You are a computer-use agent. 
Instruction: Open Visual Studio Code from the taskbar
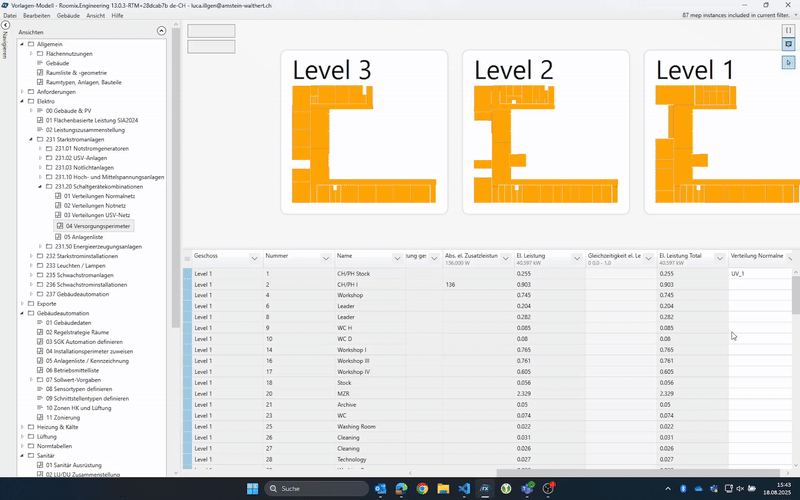coord(464,488)
